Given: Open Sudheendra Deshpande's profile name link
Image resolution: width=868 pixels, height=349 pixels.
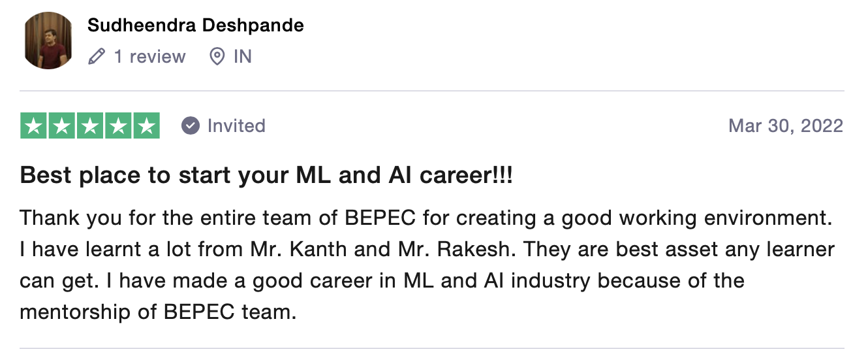Looking at the screenshot, I should click(x=195, y=25).
